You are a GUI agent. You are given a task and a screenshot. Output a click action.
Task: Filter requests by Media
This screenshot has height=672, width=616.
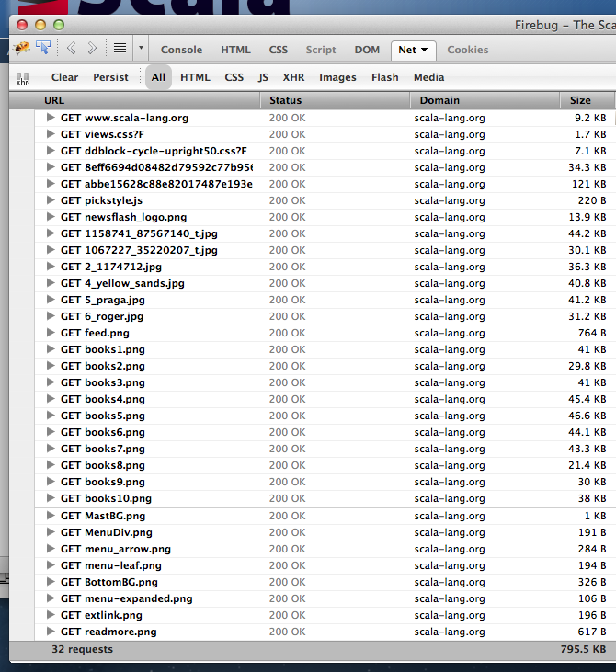[x=428, y=77]
